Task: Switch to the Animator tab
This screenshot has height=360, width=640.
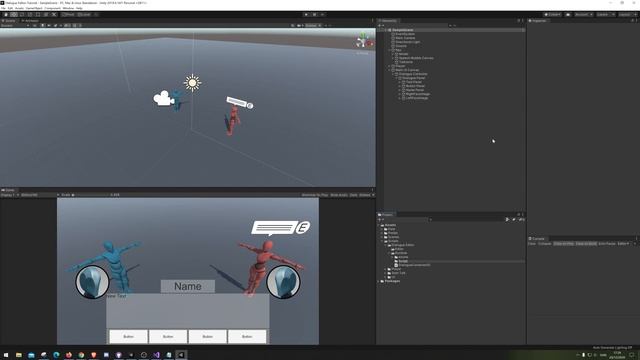Action: [30, 20]
